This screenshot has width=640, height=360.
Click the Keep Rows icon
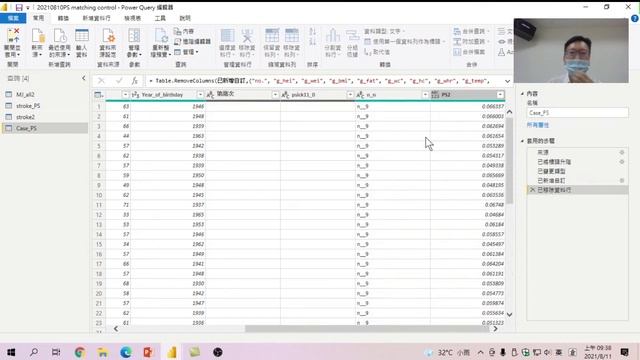pos(272,42)
